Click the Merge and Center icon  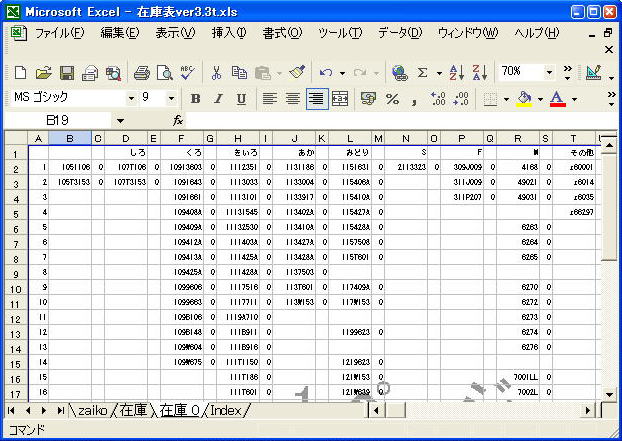(x=340, y=98)
